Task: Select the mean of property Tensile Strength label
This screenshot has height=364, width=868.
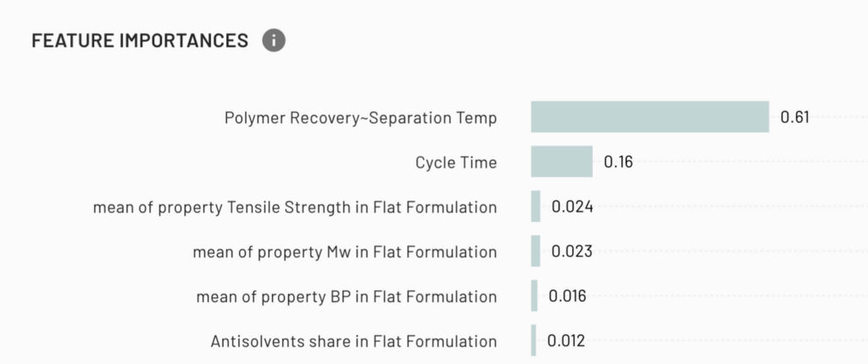Action: [294, 207]
